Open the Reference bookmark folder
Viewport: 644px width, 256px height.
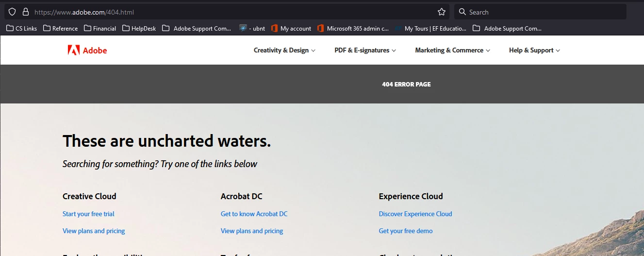60,28
